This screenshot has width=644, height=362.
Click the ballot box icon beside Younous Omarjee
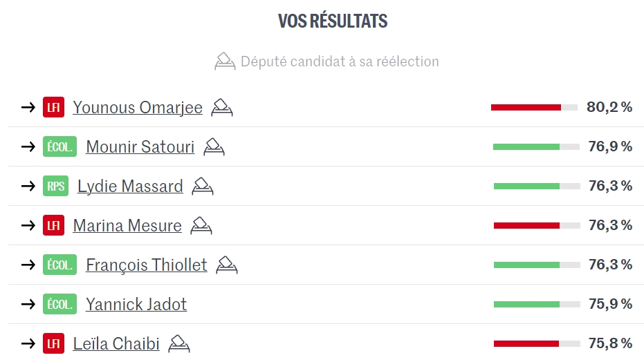pyautogui.click(x=222, y=107)
